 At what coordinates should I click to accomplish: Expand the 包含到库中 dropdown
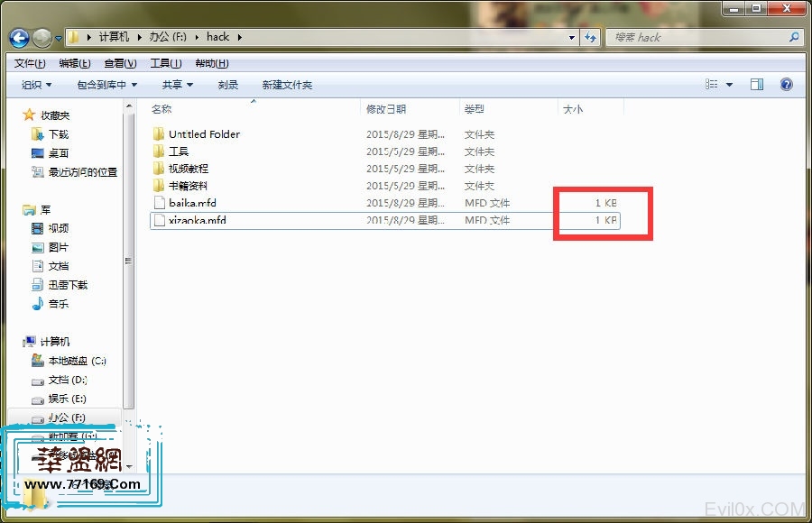[106, 85]
